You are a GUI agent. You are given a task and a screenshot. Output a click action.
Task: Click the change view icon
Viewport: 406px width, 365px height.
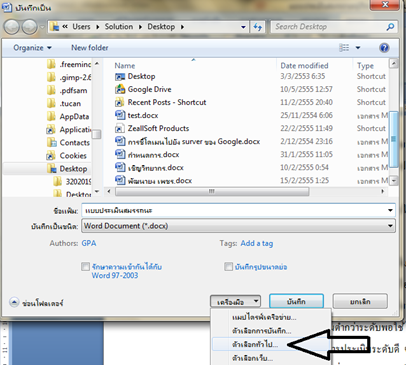point(344,48)
